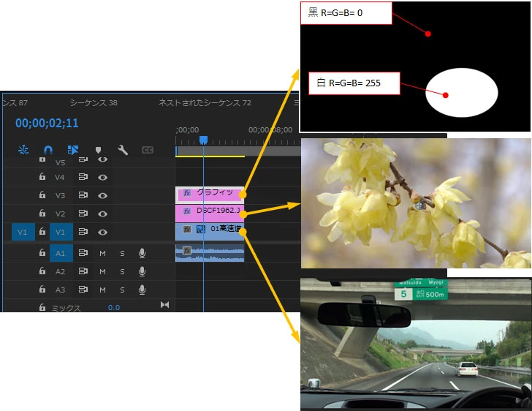Select the audio waveform clip on A1
532x411 pixels.
coord(210,253)
